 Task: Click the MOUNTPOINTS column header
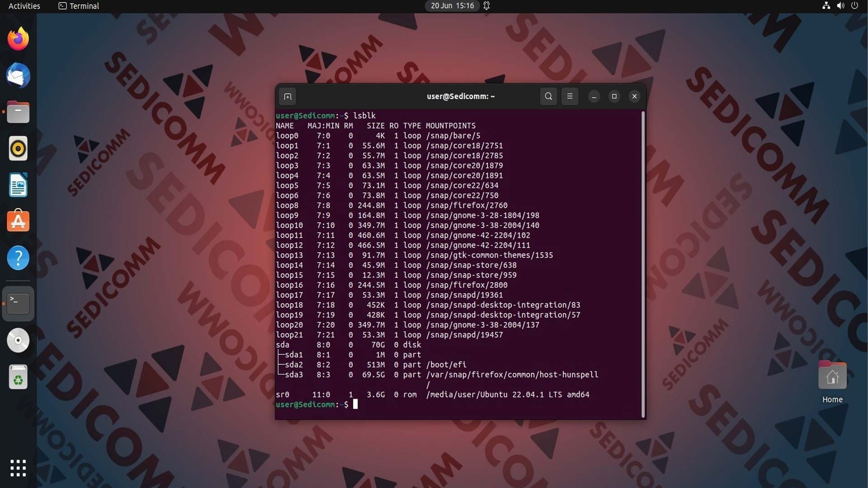[x=451, y=126]
